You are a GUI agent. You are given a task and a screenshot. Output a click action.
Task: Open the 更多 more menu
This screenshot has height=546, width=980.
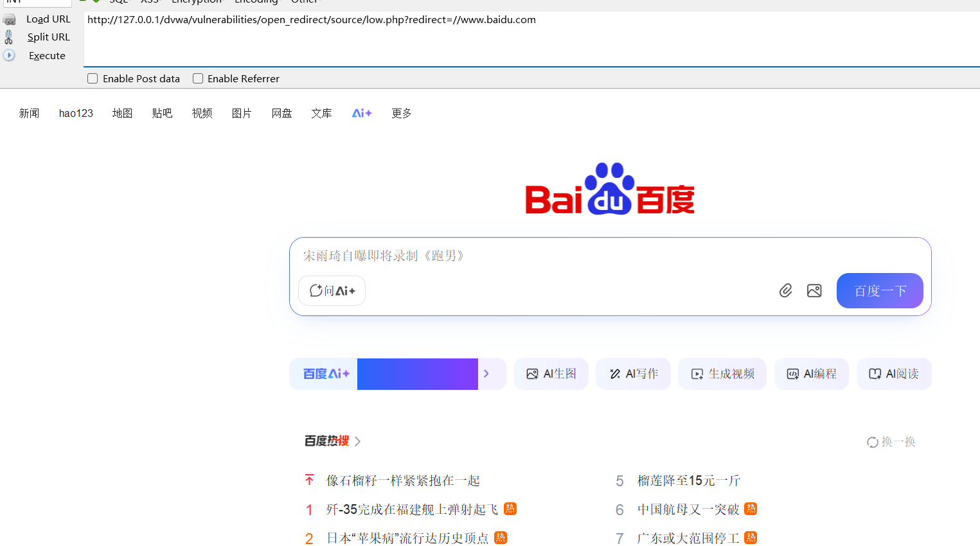click(402, 113)
